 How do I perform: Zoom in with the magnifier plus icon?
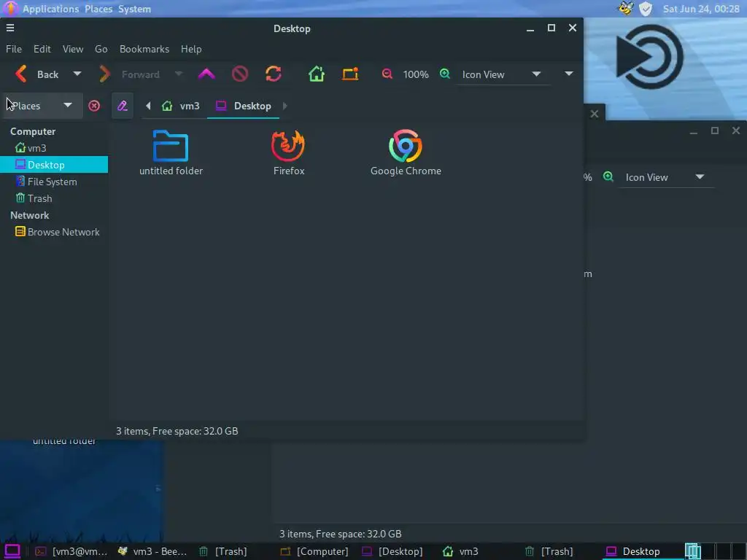tap(444, 74)
